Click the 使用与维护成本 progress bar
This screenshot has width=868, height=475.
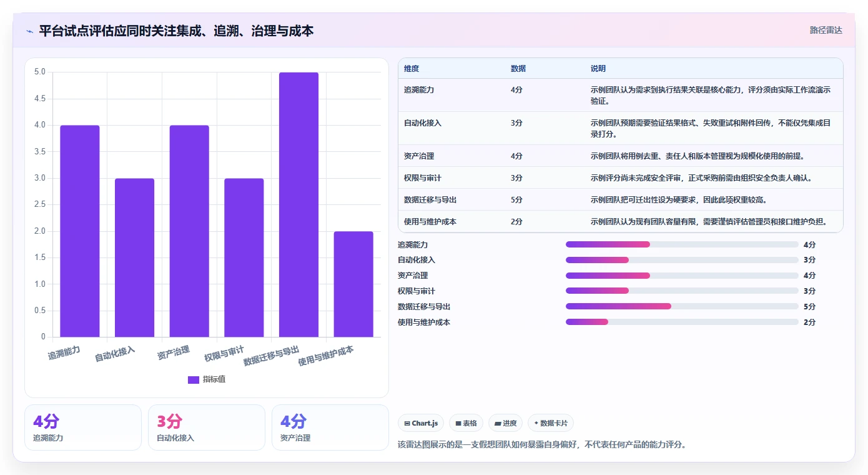pos(682,322)
